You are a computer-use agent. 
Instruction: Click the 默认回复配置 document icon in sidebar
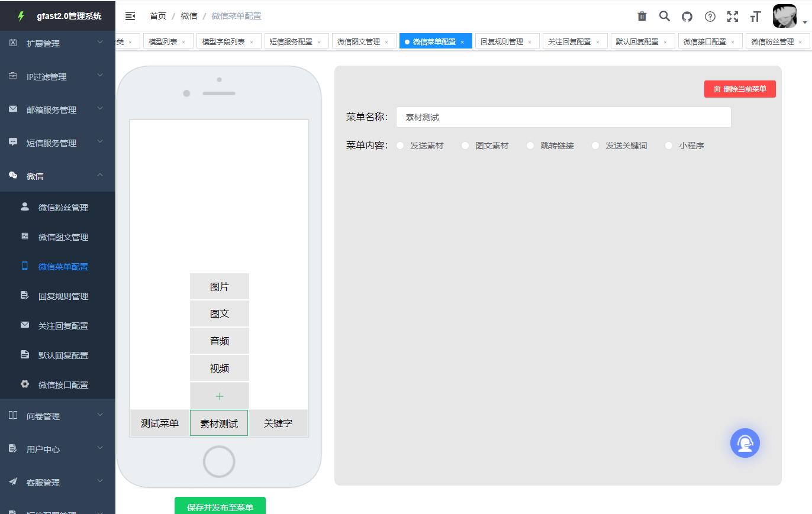(x=25, y=354)
